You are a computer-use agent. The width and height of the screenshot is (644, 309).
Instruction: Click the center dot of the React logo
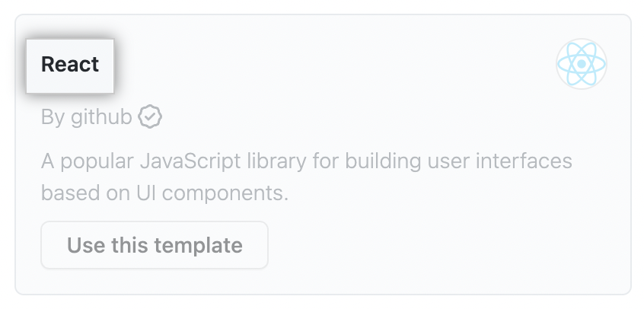click(x=582, y=64)
